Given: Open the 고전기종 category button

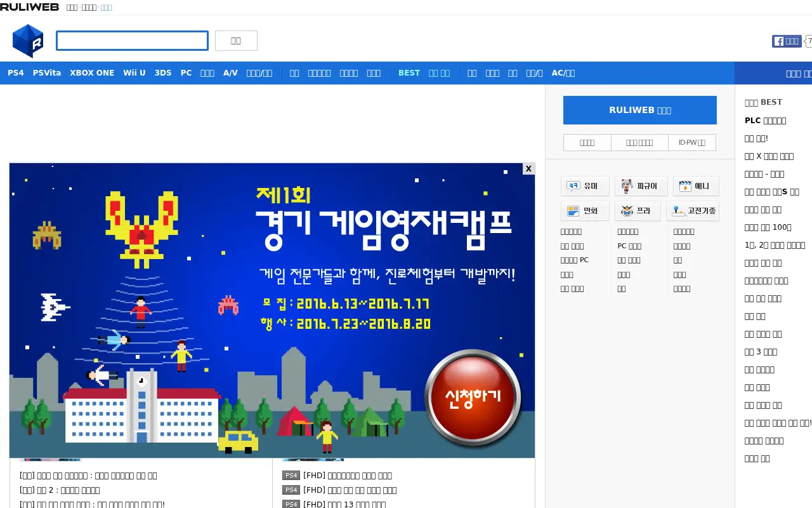Looking at the screenshot, I should point(693,211).
